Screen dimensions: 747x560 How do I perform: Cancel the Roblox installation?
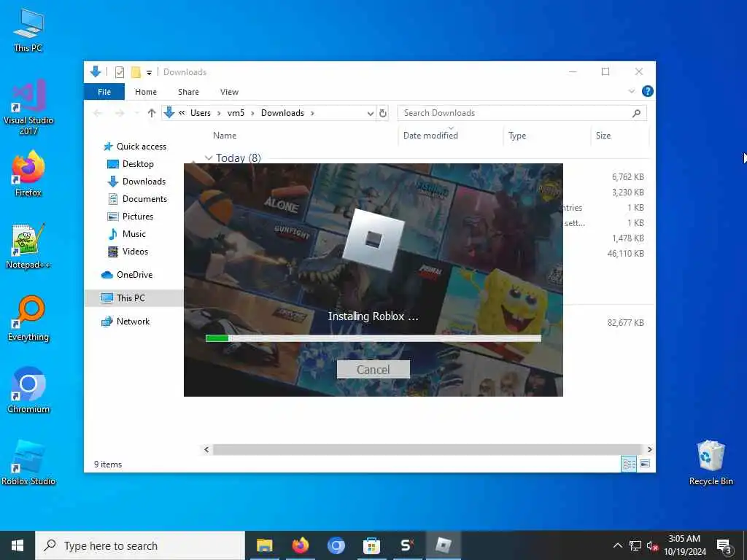(x=373, y=370)
